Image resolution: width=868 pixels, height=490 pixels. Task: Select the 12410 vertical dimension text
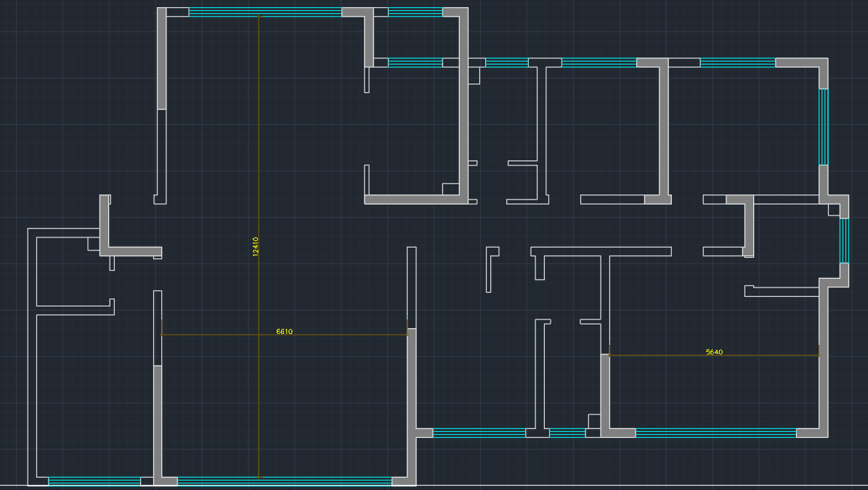point(255,246)
